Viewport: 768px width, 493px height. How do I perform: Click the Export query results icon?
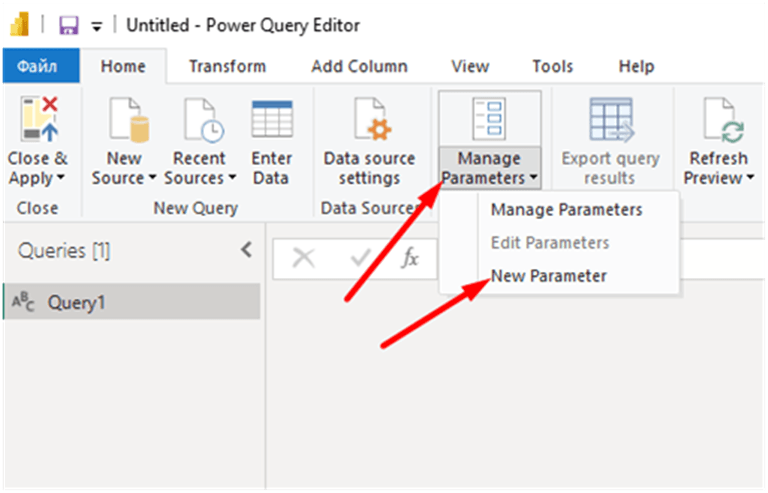click(x=612, y=120)
